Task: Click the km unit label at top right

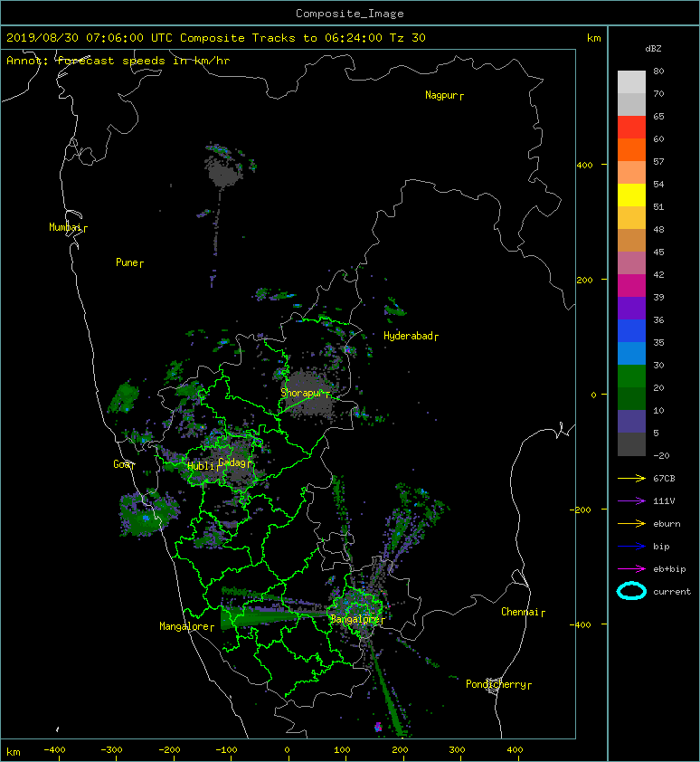Action: pos(593,38)
